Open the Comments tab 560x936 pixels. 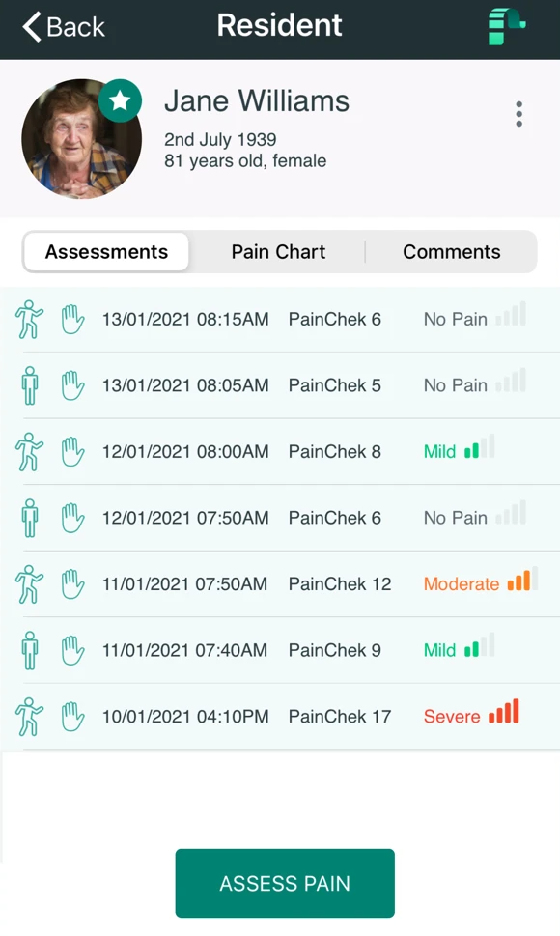452,252
